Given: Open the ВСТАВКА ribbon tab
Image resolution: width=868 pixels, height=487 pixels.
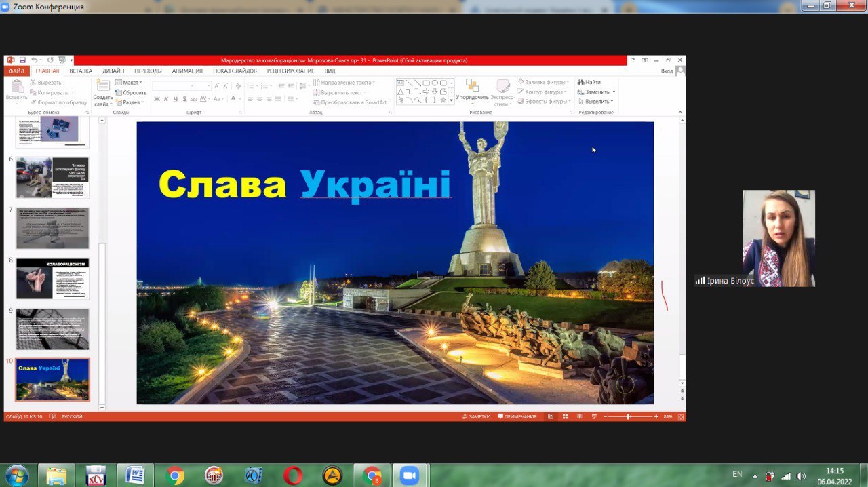Looking at the screenshot, I should [x=81, y=71].
